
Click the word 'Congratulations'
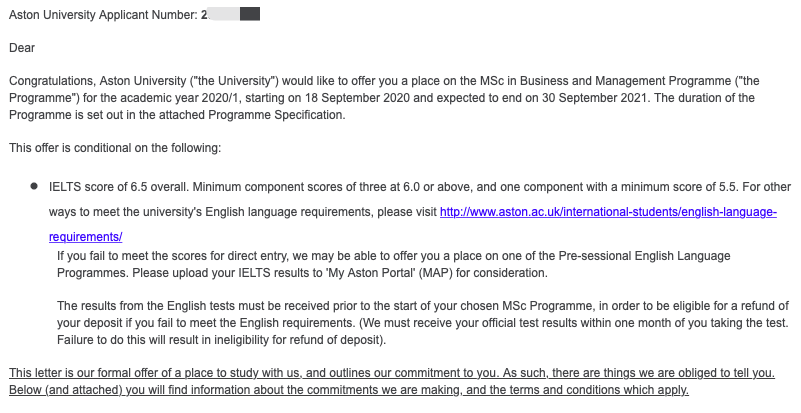pyautogui.click(x=50, y=80)
